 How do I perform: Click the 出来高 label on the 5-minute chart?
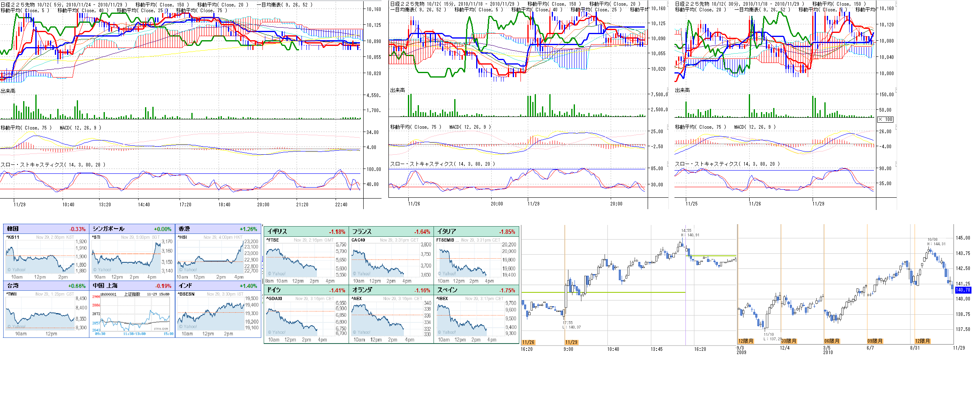click(8, 91)
